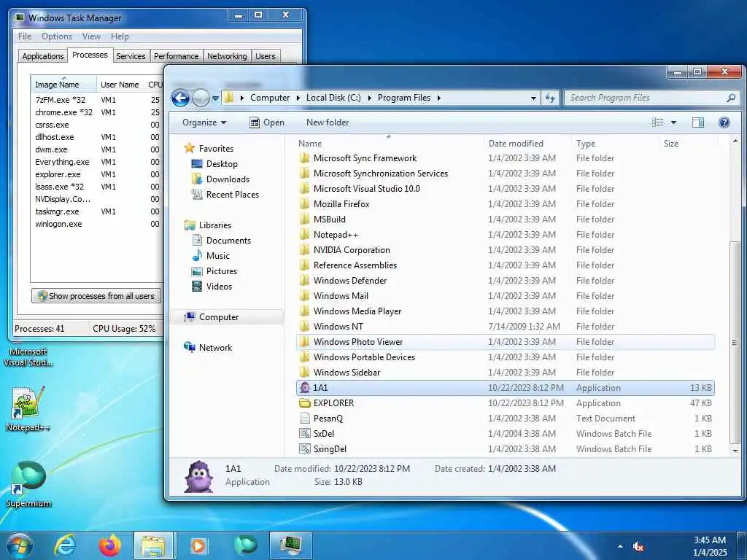Image resolution: width=747 pixels, height=560 pixels.
Task: Click the Mozilla Firefox folder icon
Action: (x=304, y=204)
